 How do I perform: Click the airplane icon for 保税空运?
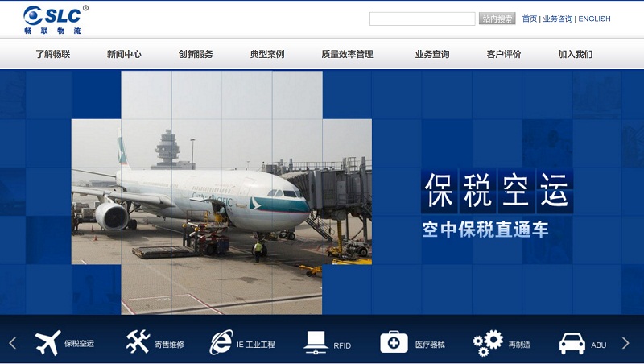coord(47,343)
